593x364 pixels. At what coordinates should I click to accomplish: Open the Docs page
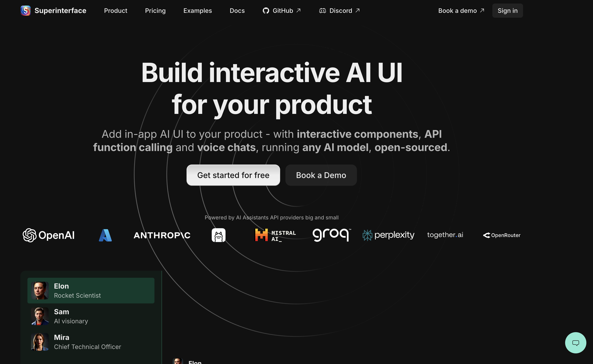[237, 11]
